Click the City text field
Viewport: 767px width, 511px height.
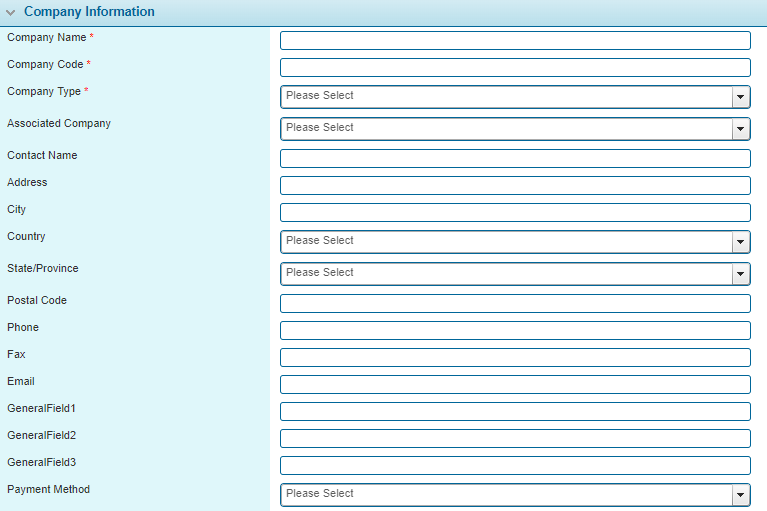point(515,213)
